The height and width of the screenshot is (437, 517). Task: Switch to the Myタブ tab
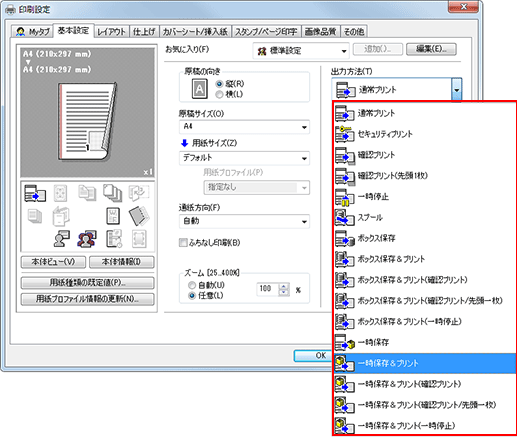pyautogui.click(x=33, y=32)
